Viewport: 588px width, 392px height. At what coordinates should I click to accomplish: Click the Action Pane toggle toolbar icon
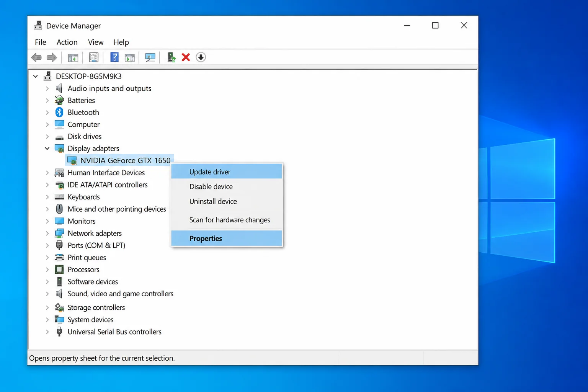(130, 57)
